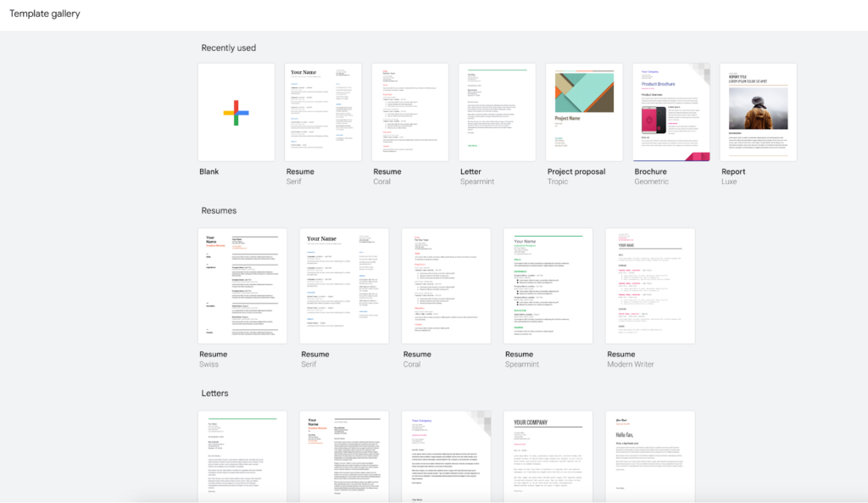Image resolution: width=868 pixels, height=503 pixels.
Task: Select the Coral resume under Resumes section
Action: pos(446,285)
